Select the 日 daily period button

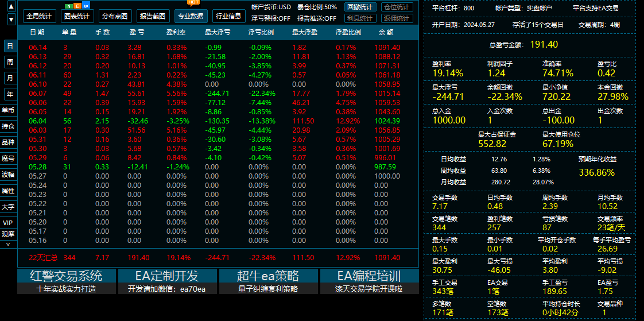coord(10,46)
